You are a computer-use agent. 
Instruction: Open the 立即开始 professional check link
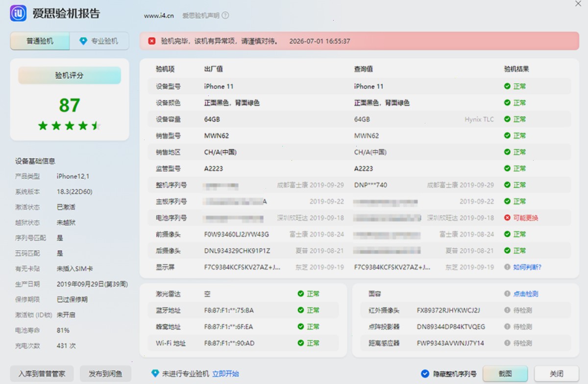click(226, 374)
